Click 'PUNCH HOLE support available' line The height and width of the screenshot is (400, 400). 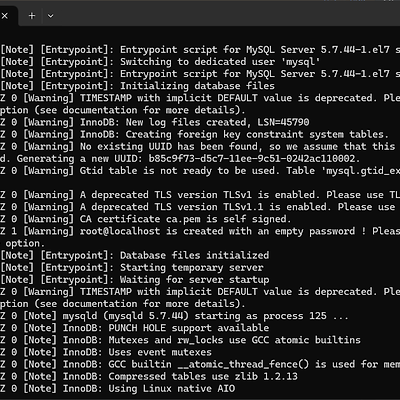135,328
